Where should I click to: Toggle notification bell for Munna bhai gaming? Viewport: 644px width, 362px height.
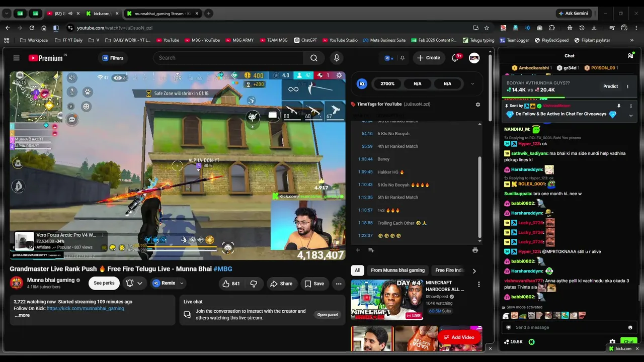134,283
